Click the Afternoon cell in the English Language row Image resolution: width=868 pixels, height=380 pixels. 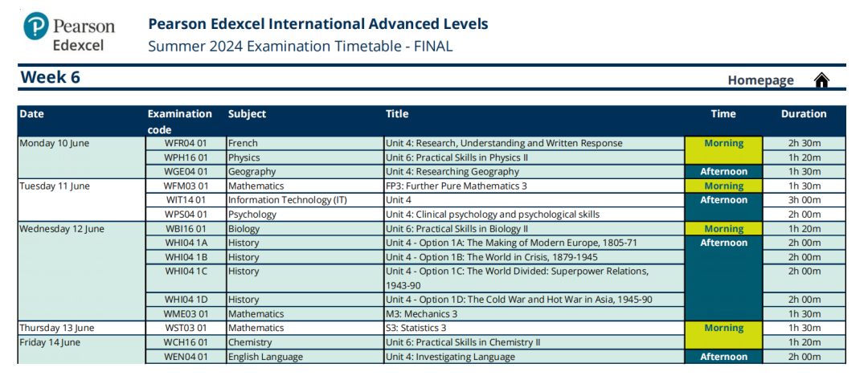(723, 357)
